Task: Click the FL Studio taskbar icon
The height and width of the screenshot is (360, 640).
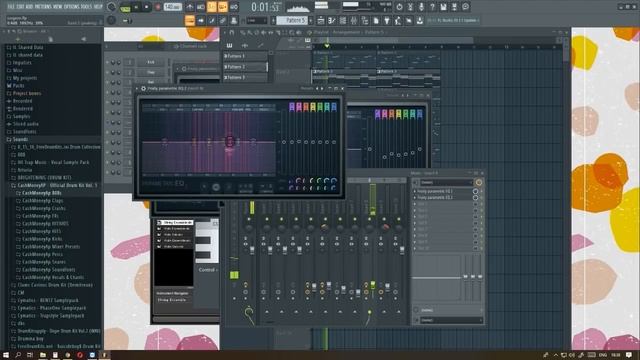Action: [104, 355]
